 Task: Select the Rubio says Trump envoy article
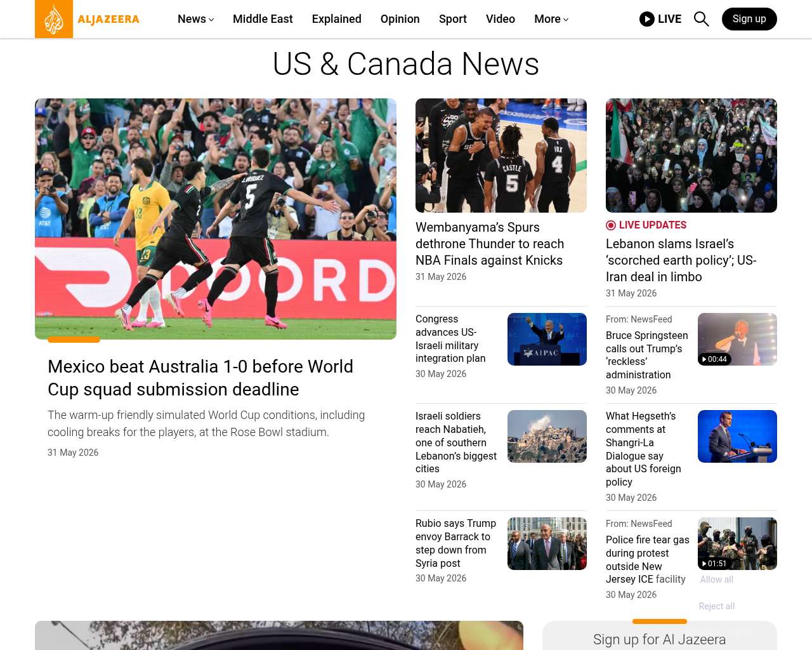[x=456, y=543]
